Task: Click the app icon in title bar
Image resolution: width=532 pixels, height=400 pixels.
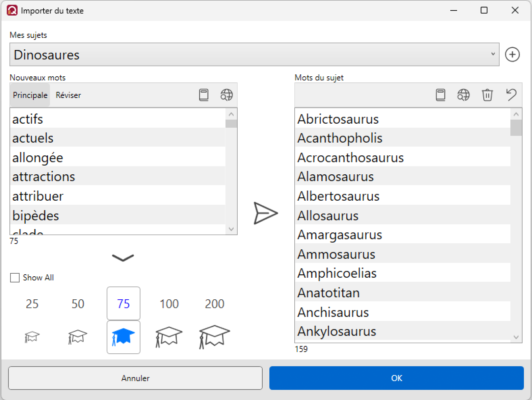Action: coord(12,10)
